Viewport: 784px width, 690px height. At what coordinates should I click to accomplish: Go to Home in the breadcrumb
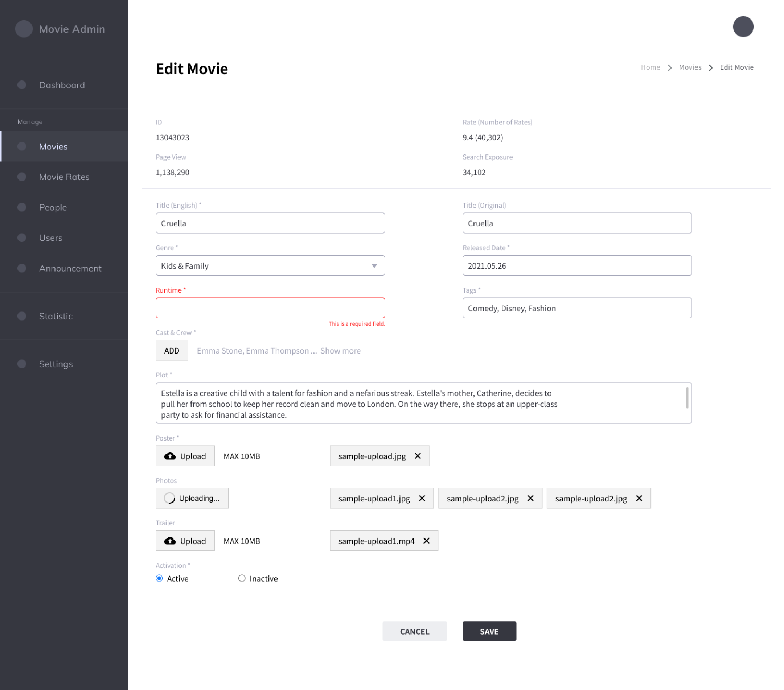click(x=650, y=67)
